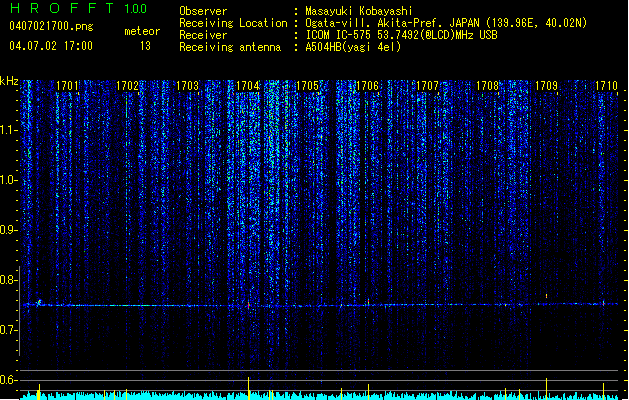
Task: Click the red echo dot below 1709
Action: pos(546,296)
